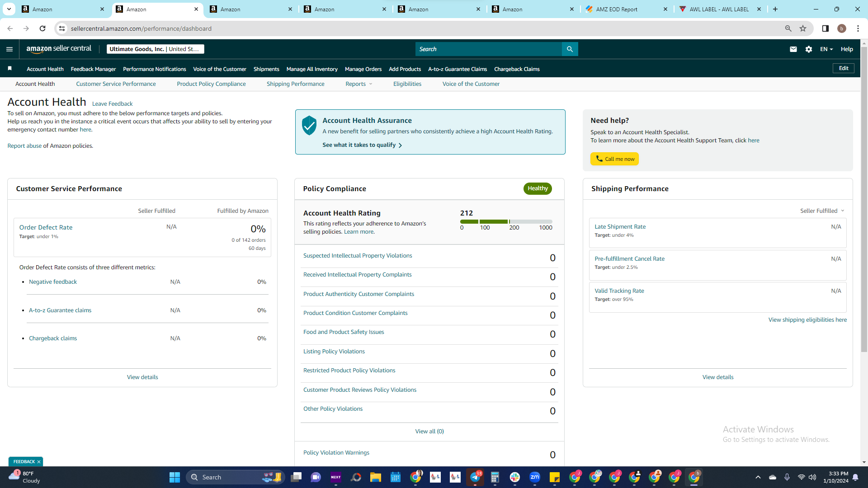Switch to Customer Service Performance tab
This screenshot has width=868, height=488.
(116, 84)
